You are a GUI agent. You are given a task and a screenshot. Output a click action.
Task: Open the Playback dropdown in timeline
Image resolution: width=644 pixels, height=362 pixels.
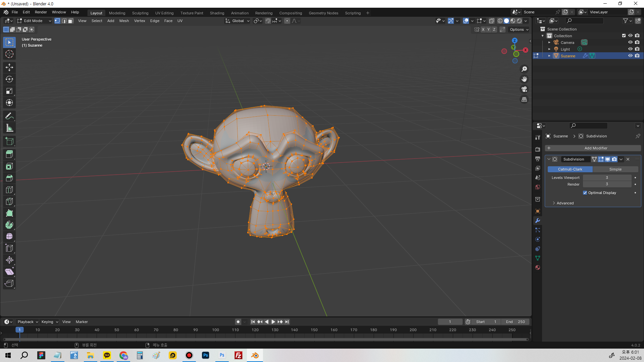pos(28,322)
